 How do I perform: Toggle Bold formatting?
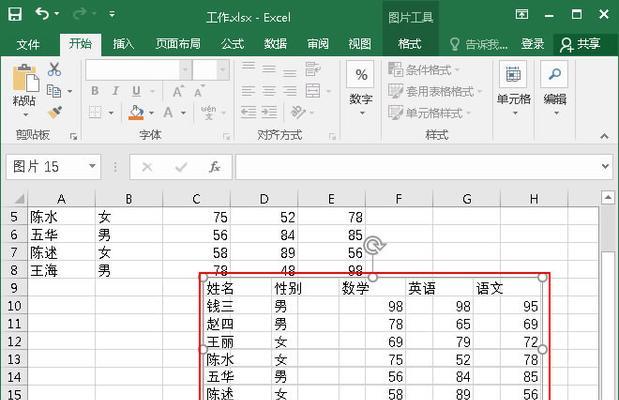tap(94, 91)
